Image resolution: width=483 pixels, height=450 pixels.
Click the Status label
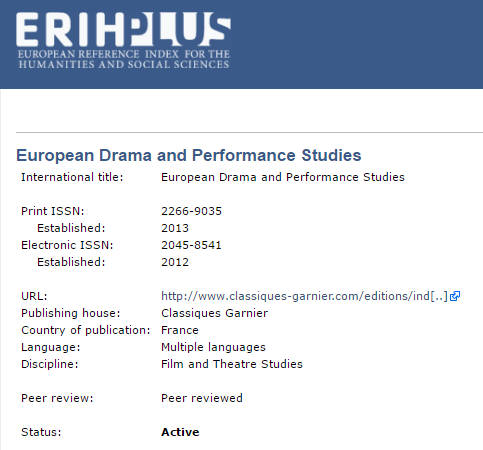pos(41,432)
